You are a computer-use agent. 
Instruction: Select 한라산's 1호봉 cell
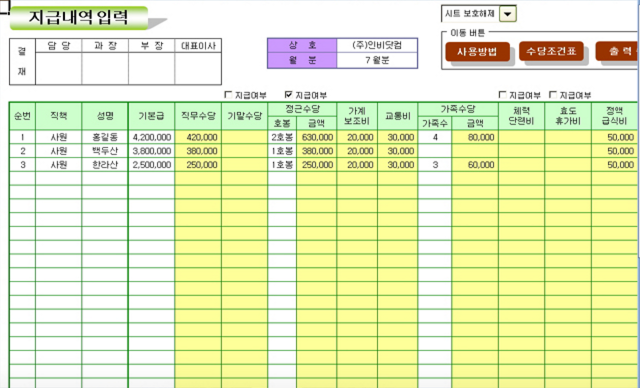(x=282, y=165)
